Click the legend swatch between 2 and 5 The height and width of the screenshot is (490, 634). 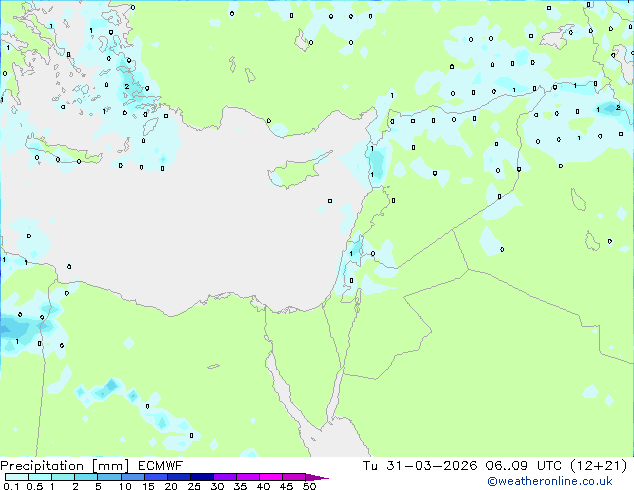click(86, 477)
